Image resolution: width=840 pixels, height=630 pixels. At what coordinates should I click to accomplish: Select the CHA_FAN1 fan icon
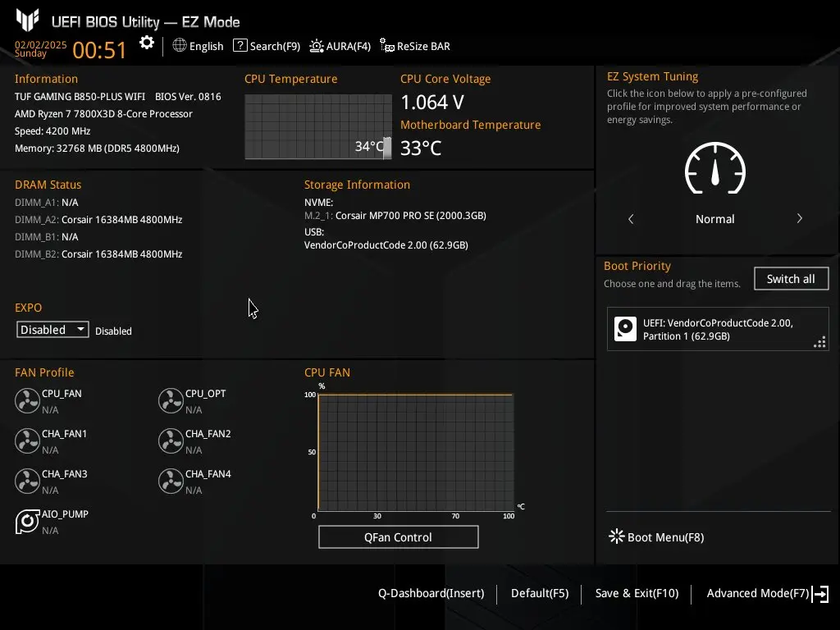pos(27,441)
